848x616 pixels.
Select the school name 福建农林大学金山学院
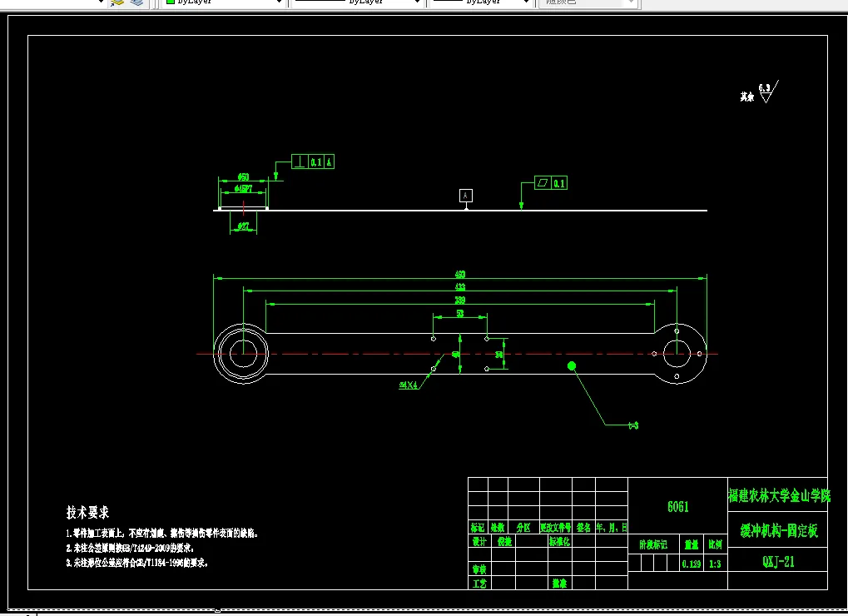pos(779,495)
